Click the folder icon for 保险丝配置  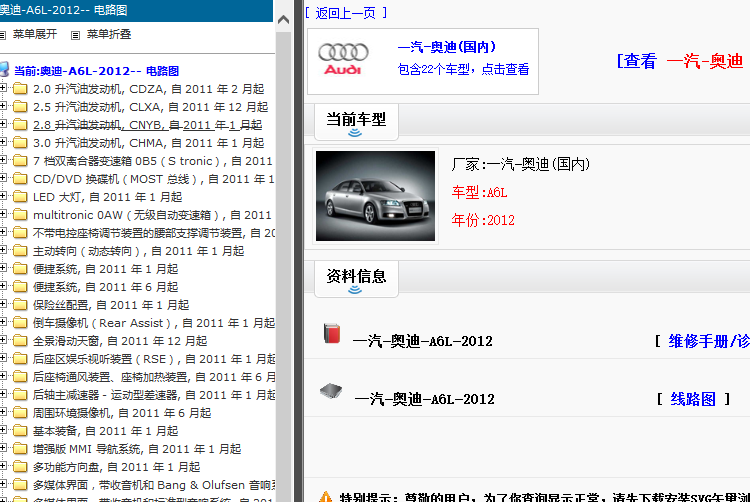tap(20, 305)
